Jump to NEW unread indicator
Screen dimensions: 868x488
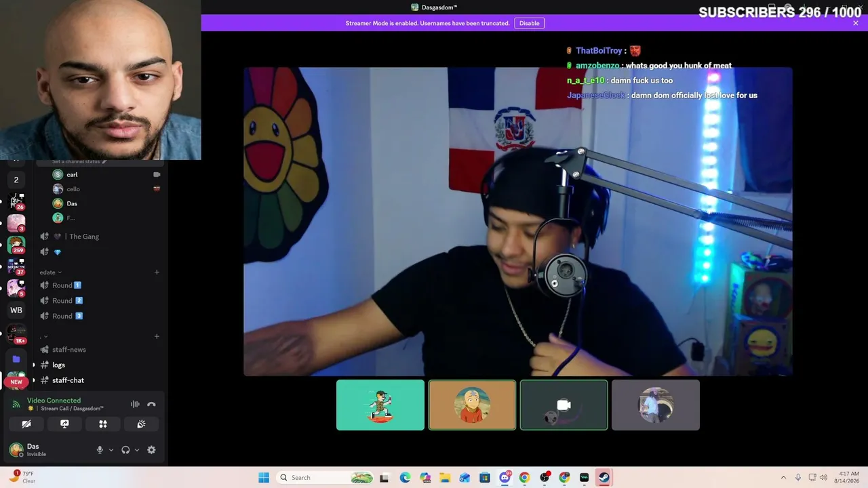(16, 382)
